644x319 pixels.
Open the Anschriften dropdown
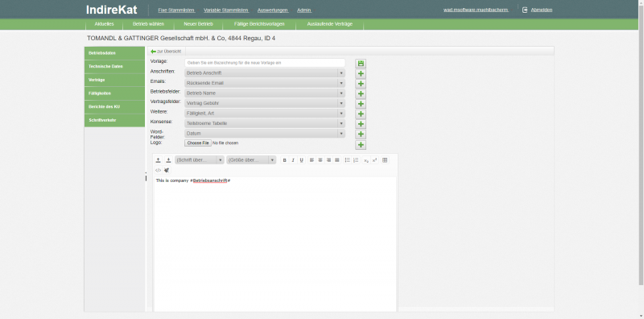coord(265,72)
